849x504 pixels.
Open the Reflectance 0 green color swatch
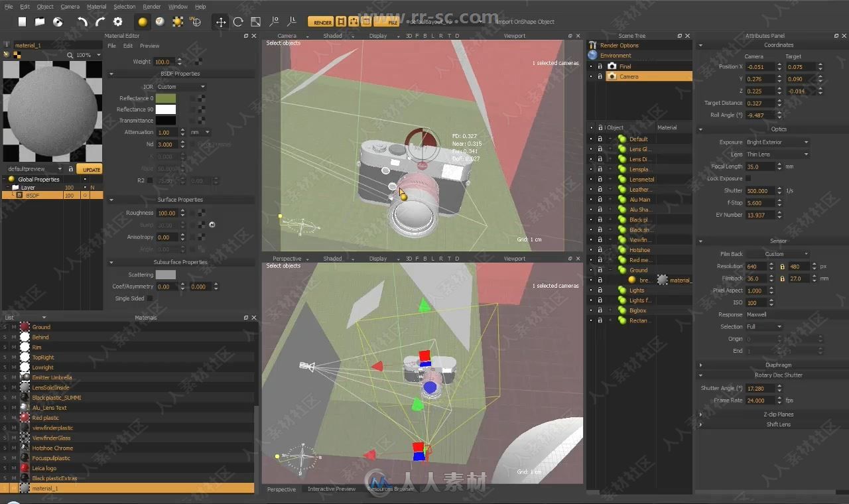[166, 98]
